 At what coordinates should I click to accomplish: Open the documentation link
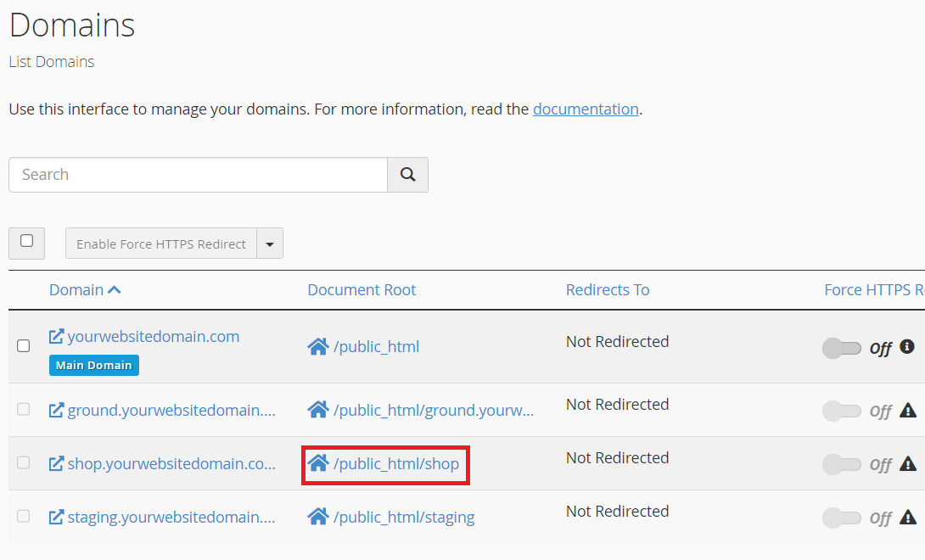[586, 109]
